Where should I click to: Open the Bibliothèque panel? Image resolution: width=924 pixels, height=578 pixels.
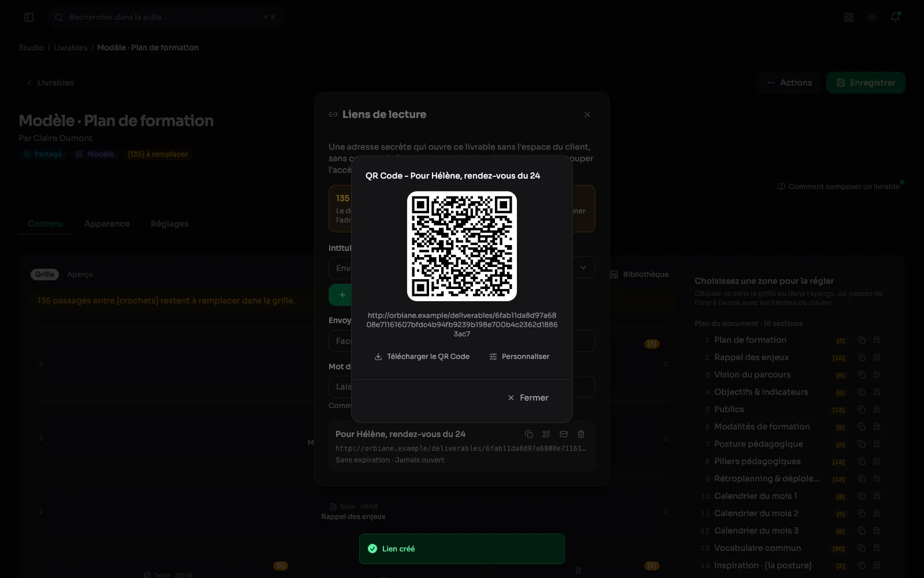click(x=639, y=275)
